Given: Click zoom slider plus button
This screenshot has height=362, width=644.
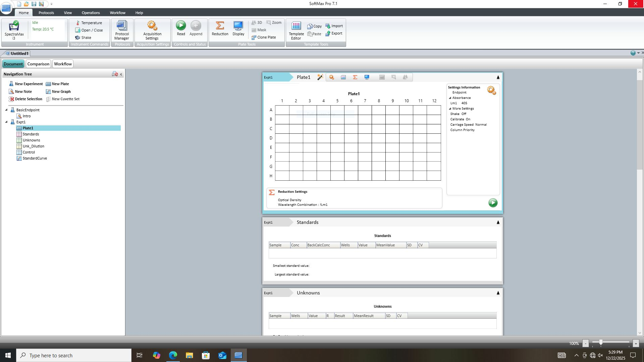Looking at the screenshot, I should 635,343.
